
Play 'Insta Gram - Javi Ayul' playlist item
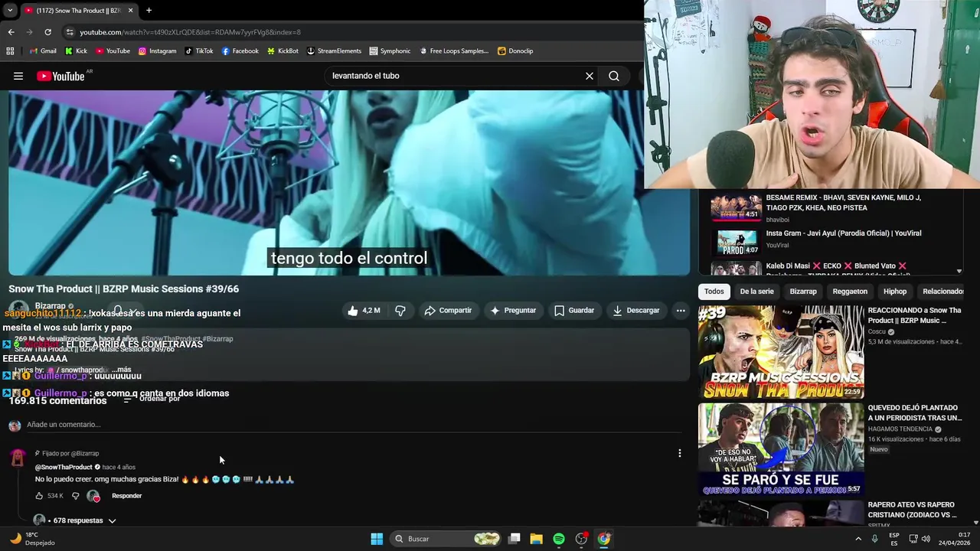pyautogui.click(x=831, y=241)
